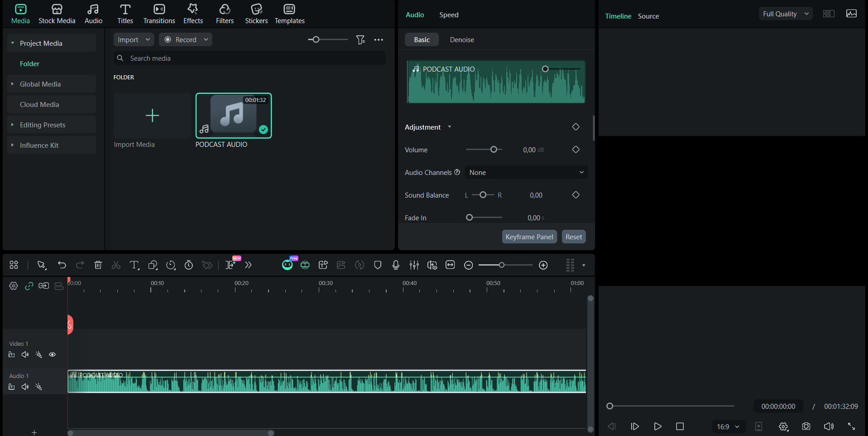Open the AI Copilot assistant icon

[288, 265]
